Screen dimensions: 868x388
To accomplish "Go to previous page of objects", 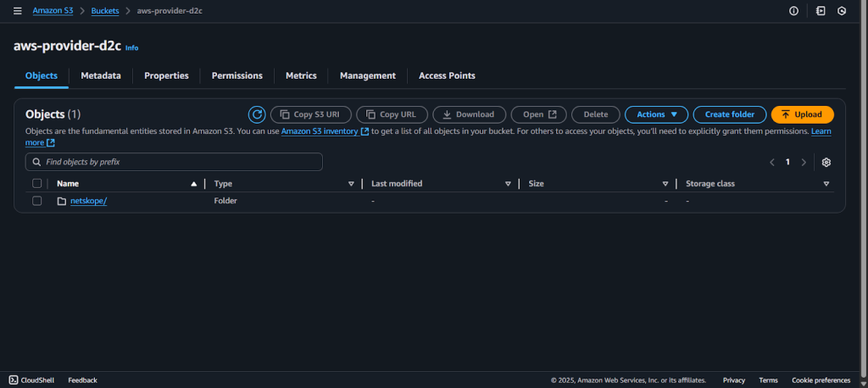I will [772, 162].
